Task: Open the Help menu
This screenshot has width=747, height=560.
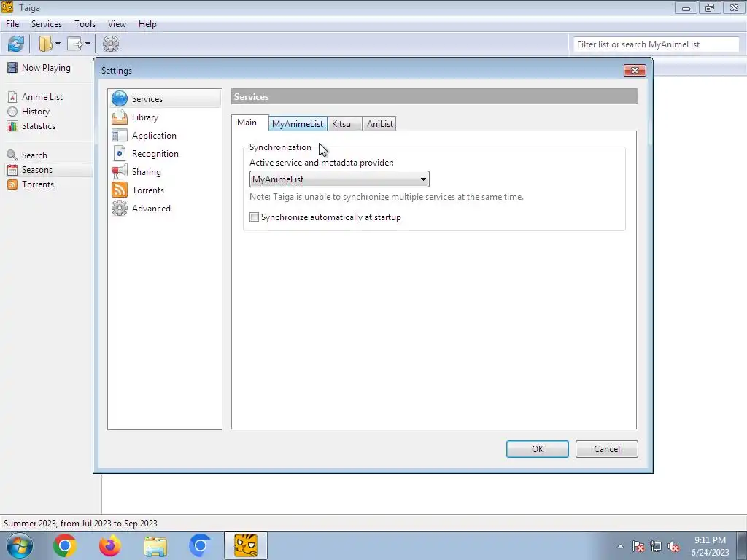Action: [x=147, y=24]
